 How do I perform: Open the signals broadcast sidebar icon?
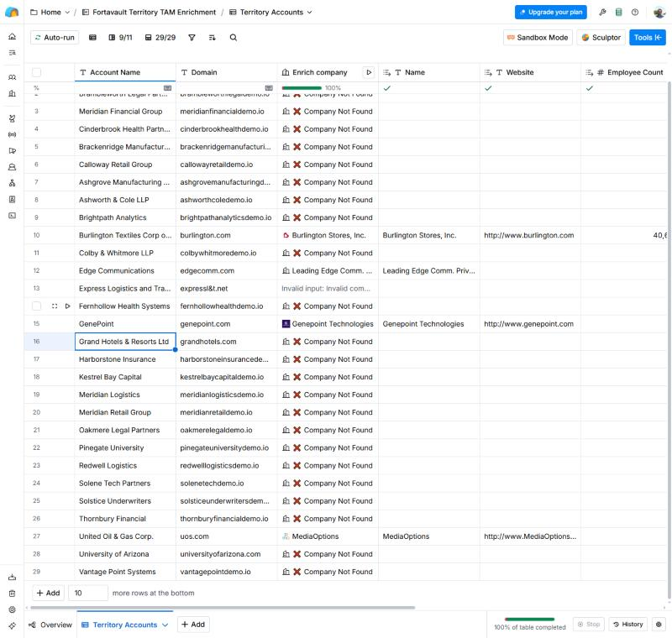12,134
